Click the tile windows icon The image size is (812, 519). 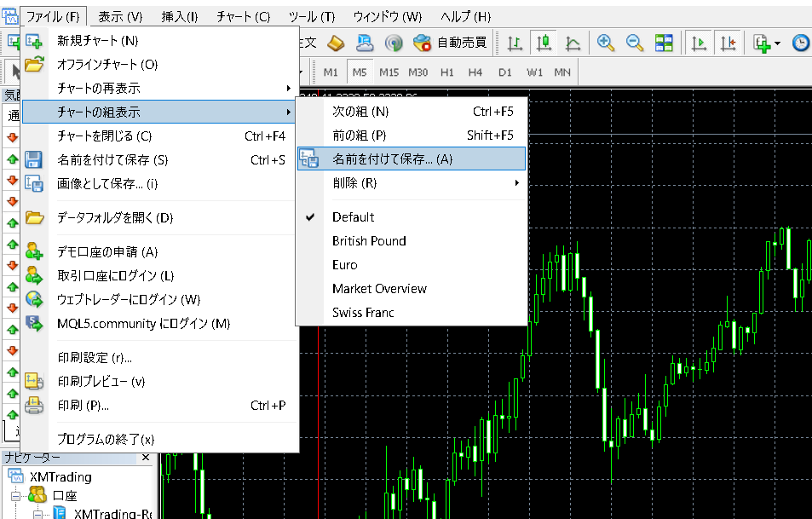point(664,43)
